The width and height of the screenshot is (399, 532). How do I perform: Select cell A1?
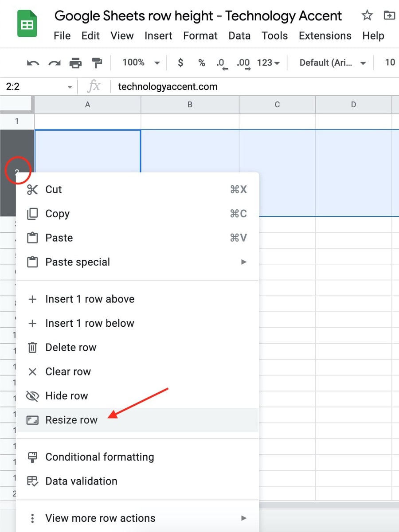click(88, 121)
